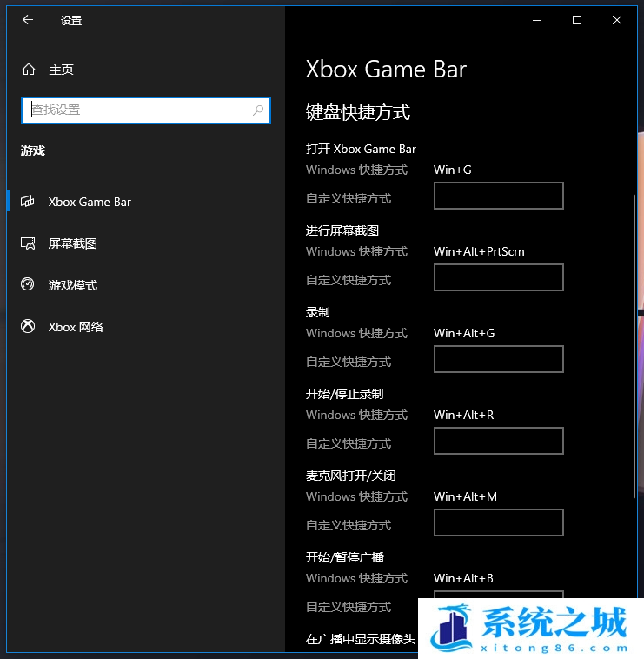644x659 pixels.
Task: Click custom shortcut field for 打开 Xbox Game Bar
Action: [x=498, y=196]
